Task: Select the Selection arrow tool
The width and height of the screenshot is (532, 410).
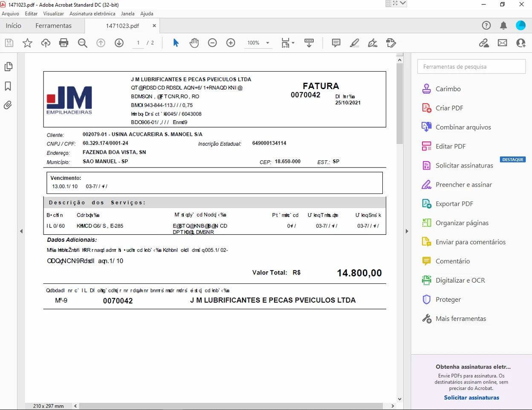Action: [x=176, y=43]
